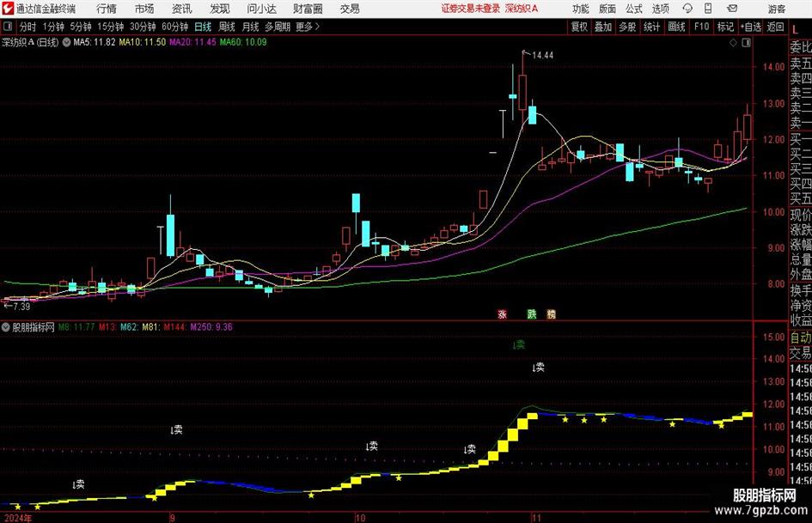812x523 pixels.
Task: Click the MA10: 11.50 label
Action: (143, 42)
